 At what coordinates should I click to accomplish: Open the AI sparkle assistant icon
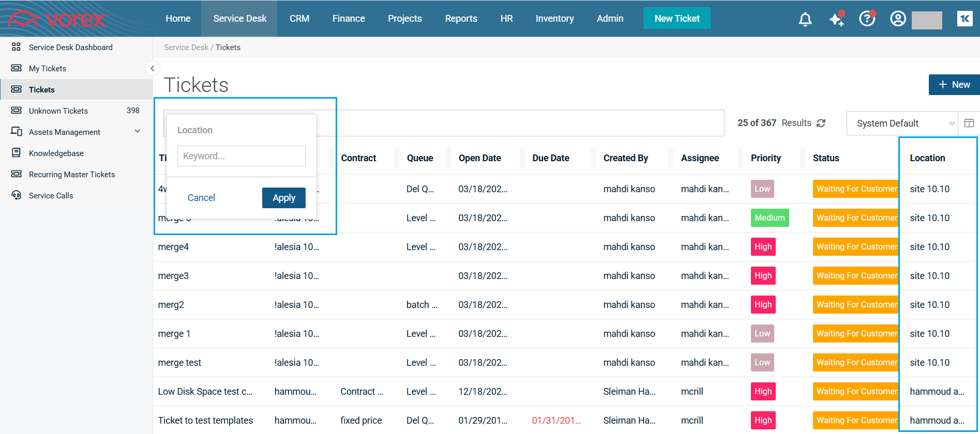(x=836, y=19)
